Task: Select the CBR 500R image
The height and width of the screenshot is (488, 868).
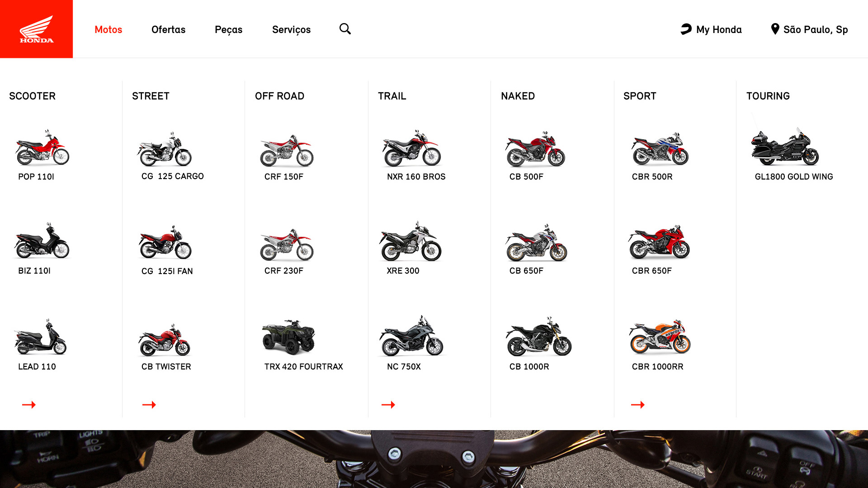Action: pos(660,148)
